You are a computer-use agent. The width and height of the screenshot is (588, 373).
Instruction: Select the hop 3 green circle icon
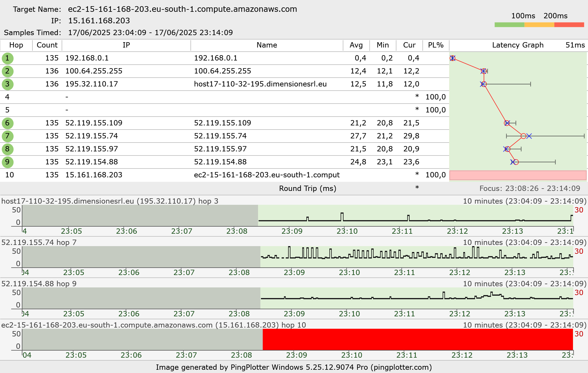tap(7, 84)
